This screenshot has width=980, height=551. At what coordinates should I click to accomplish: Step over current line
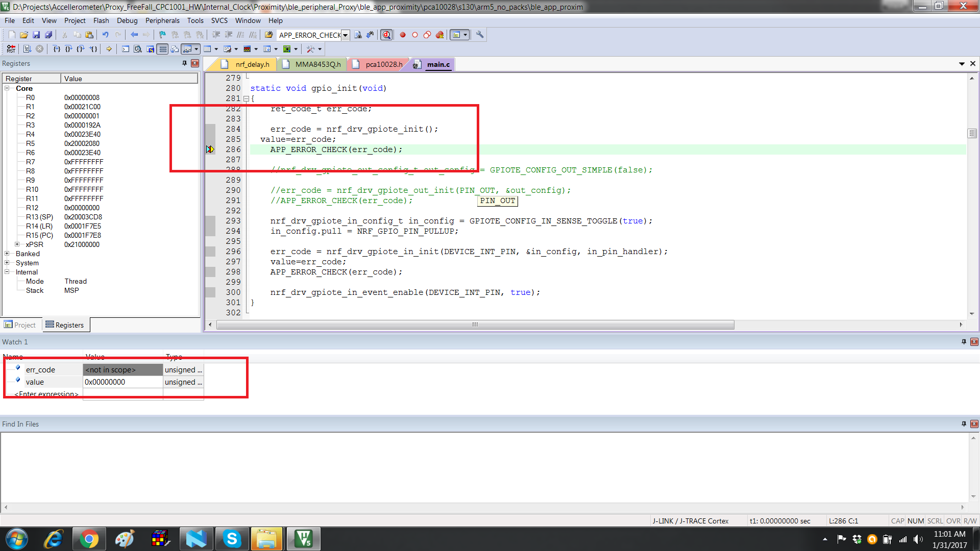[69, 49]
